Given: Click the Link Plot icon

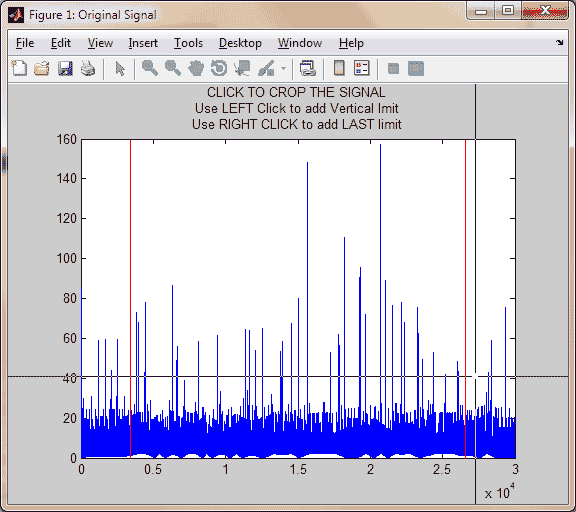Looking at the screenshot, I should click(308, 69).
